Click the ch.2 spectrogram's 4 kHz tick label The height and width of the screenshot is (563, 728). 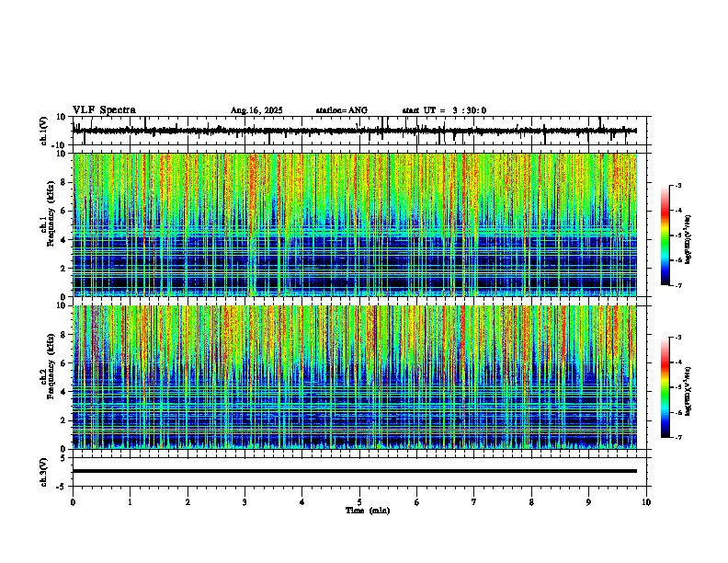point(63,393)
